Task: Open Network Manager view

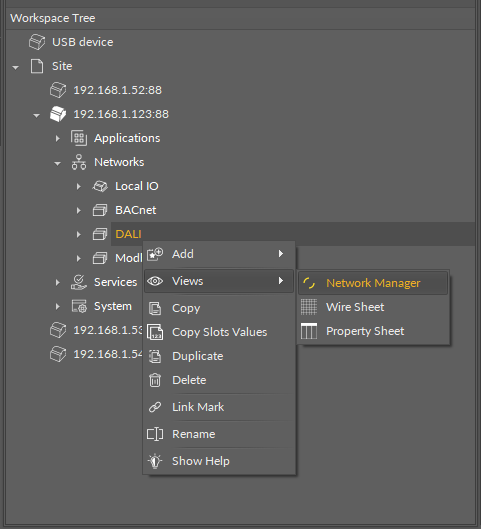Action: (373, 283)
